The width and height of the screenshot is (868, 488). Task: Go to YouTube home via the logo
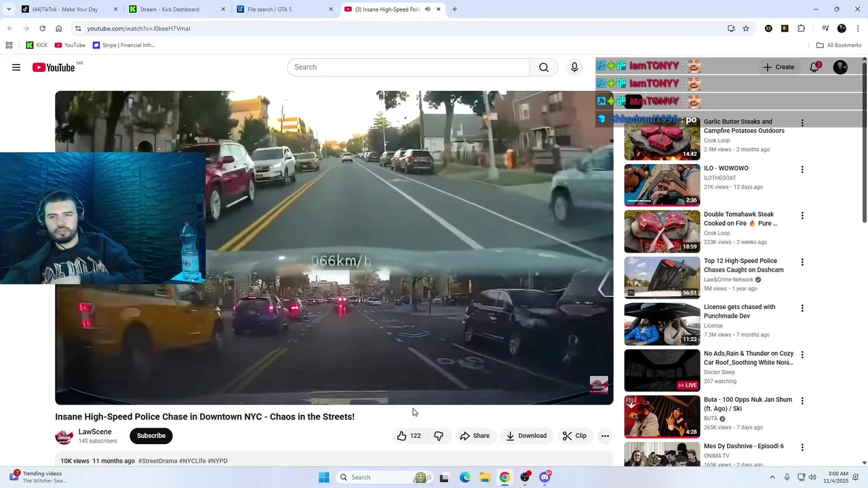(54, 67)
